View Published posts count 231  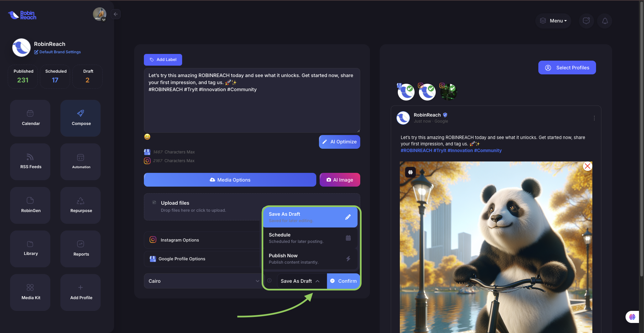pyautogui.click(x=23, y=76)
